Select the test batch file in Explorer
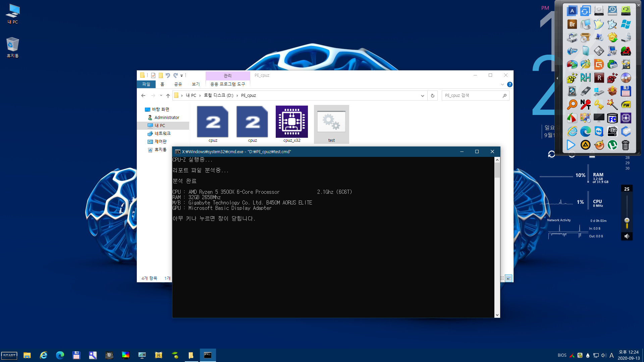The image size is (644, 362). pyautogui.click(x=331, y=124)
